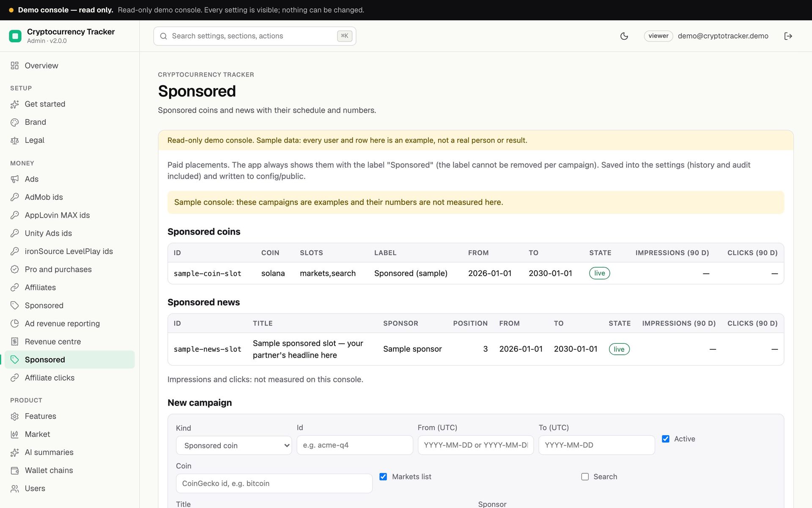The image size is (812, 508).
Task: Open the Get started page
Action: [x=70, y=104]
